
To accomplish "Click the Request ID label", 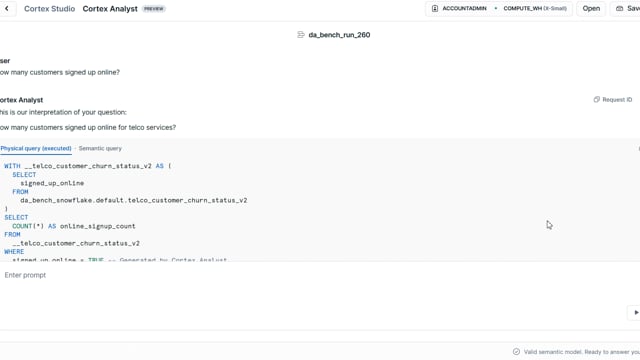I will (617, 100).
